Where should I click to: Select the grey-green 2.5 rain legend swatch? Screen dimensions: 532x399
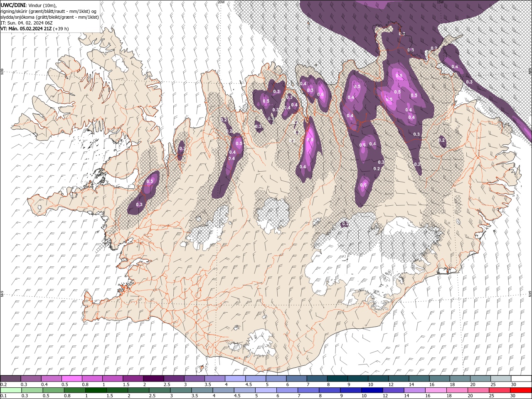(159, 390)
